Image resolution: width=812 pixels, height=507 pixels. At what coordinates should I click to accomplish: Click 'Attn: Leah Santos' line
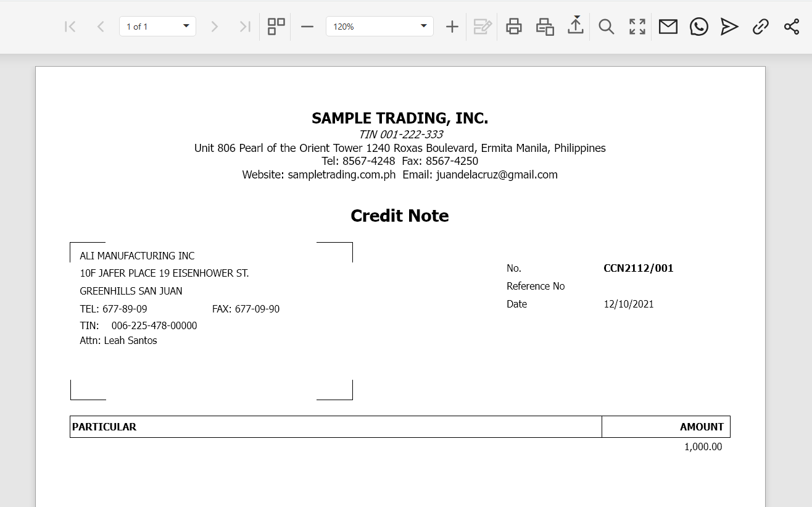coord(118,340)
